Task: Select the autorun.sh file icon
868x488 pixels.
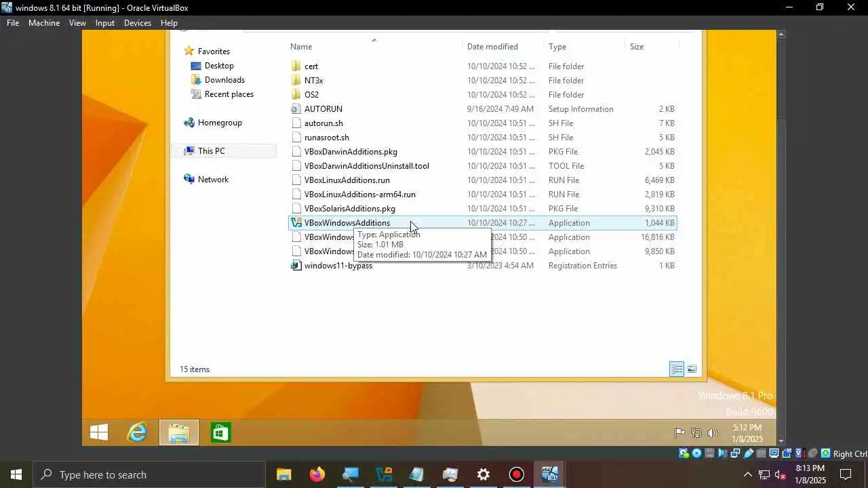Action: tap(296, 123)
